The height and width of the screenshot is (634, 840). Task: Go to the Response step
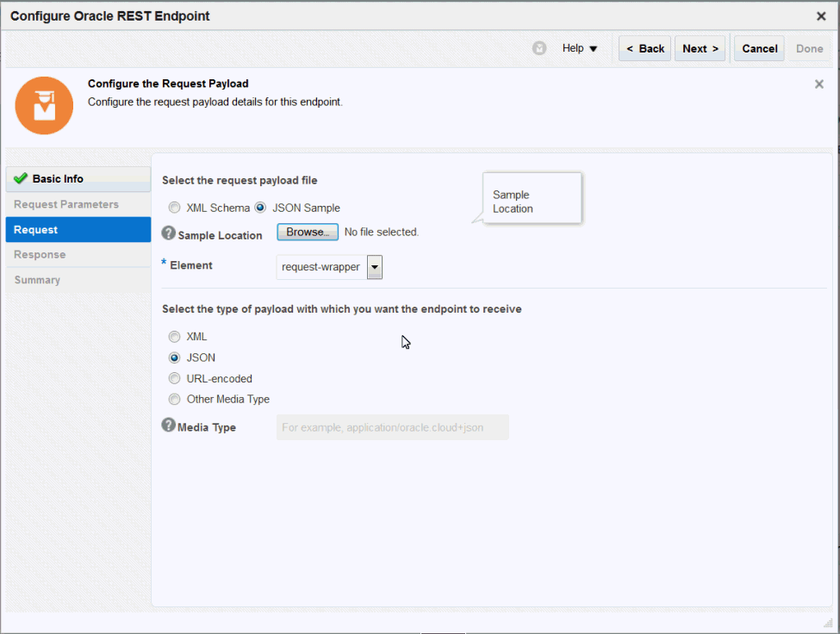click(x=78, y=255)
